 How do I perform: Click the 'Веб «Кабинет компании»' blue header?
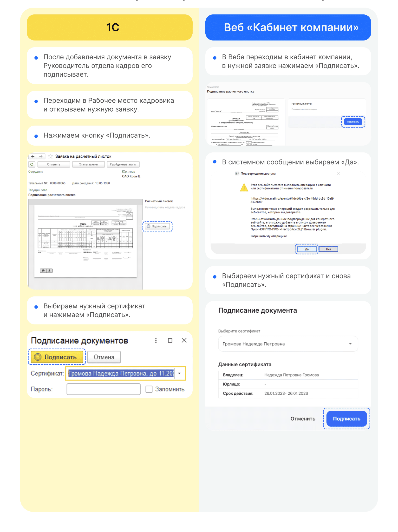pos(288,27)
